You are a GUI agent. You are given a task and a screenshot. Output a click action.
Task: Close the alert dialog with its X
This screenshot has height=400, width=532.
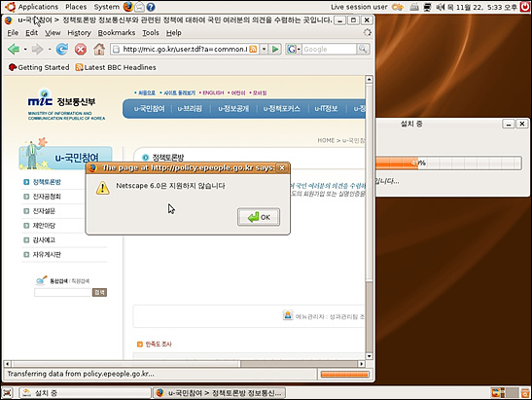tap(282, 167)
